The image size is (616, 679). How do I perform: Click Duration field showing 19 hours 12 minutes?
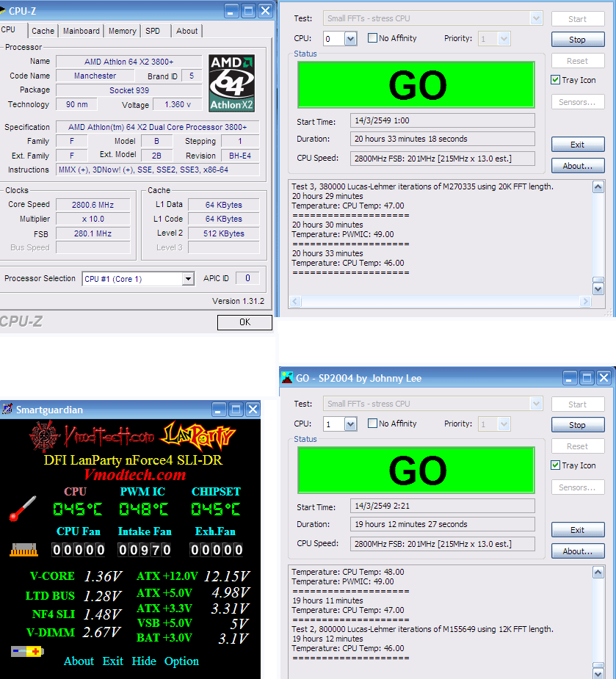coord(442,524)
